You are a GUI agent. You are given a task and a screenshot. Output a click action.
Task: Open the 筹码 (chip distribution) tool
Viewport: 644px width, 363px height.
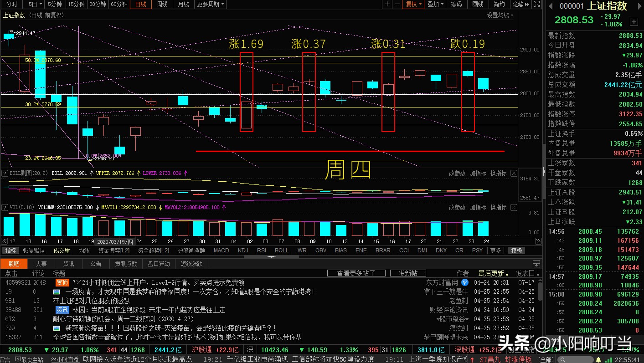click(x=456, y=4)
